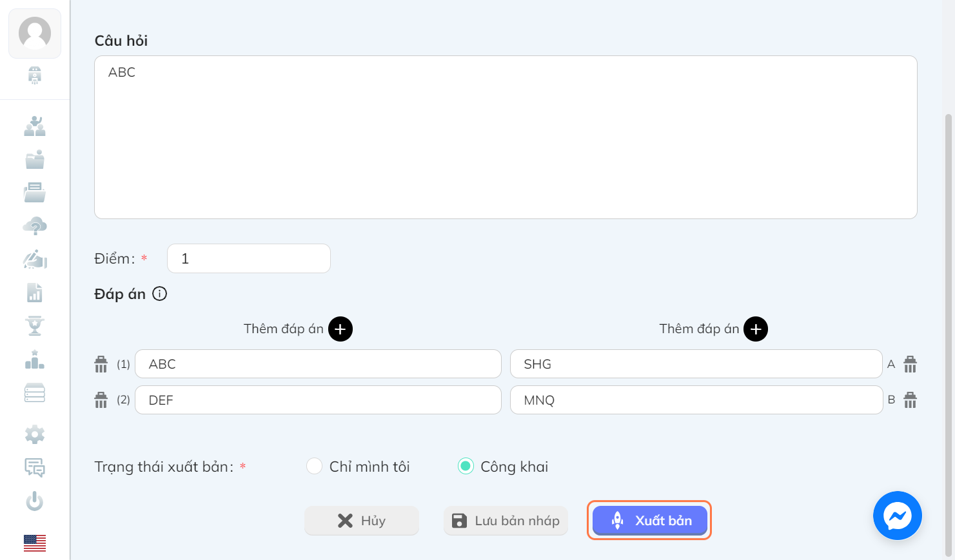Edit the answer field containing MNQ
955x560 pixels.
coord(696,400)
